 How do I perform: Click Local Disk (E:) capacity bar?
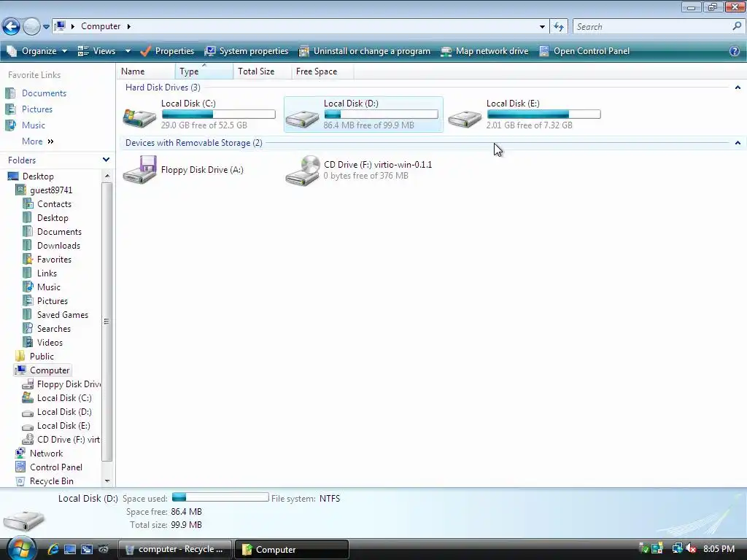543,114
